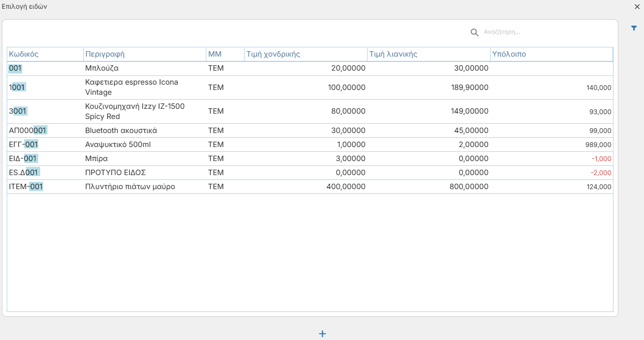Sort by Τιμή χονδρικής column
Image resolution: width=644 pixels, height=340 pixels.
pos(306,54)
